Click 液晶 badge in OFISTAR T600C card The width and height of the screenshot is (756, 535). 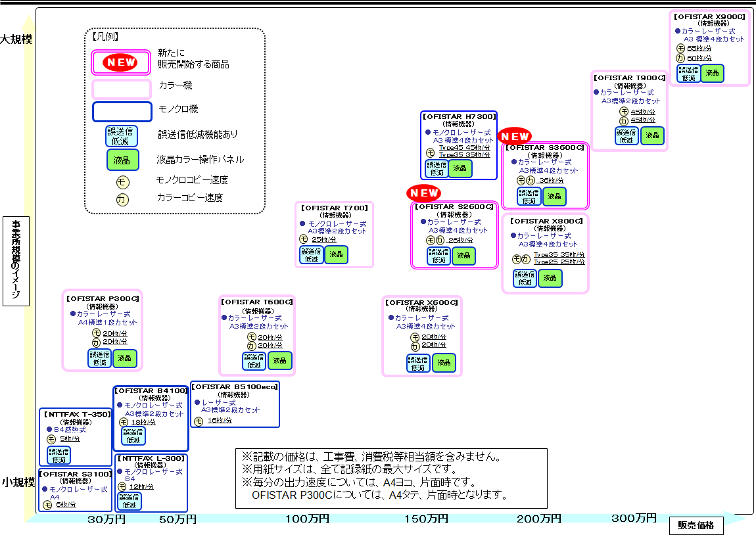coord(280,361)
